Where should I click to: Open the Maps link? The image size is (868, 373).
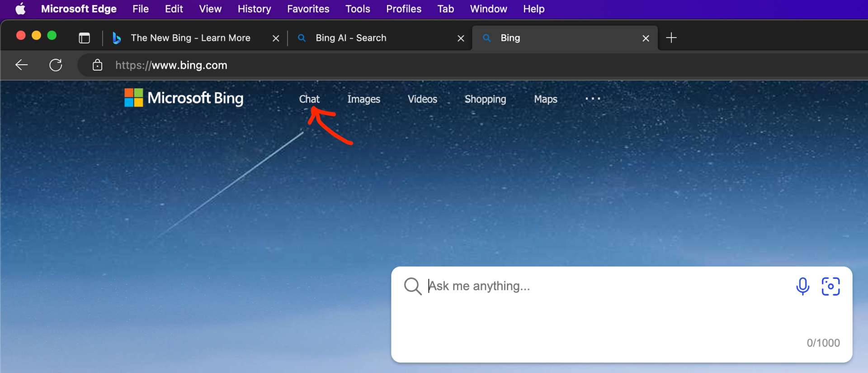click(546, 99)
